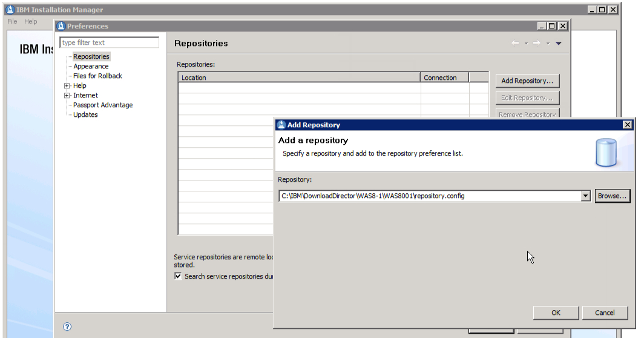Close the IBM Installation Manager window
The height and width of the screenshot is (338, 644).
613,10
